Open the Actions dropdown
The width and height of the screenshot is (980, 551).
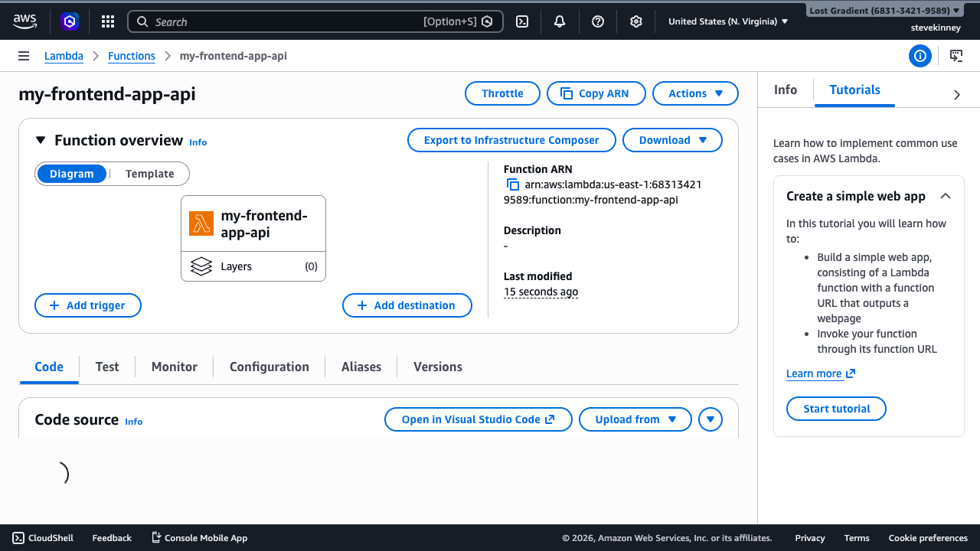tap(695, 93)
